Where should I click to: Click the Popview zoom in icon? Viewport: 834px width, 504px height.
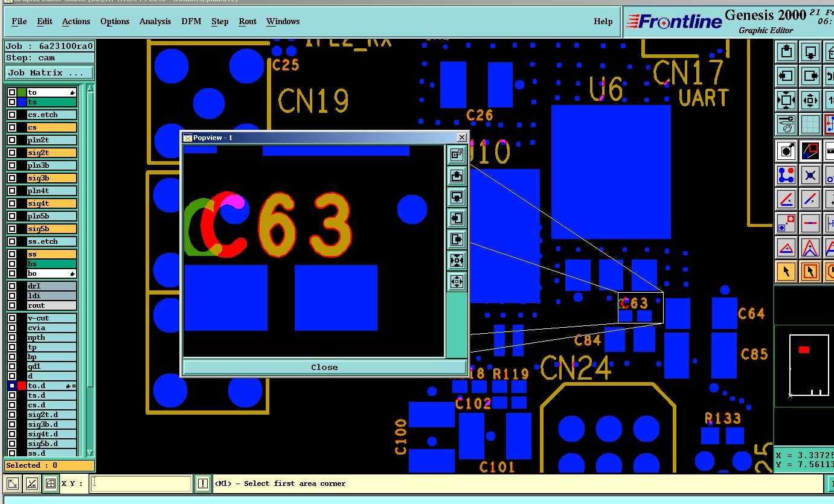457,260
